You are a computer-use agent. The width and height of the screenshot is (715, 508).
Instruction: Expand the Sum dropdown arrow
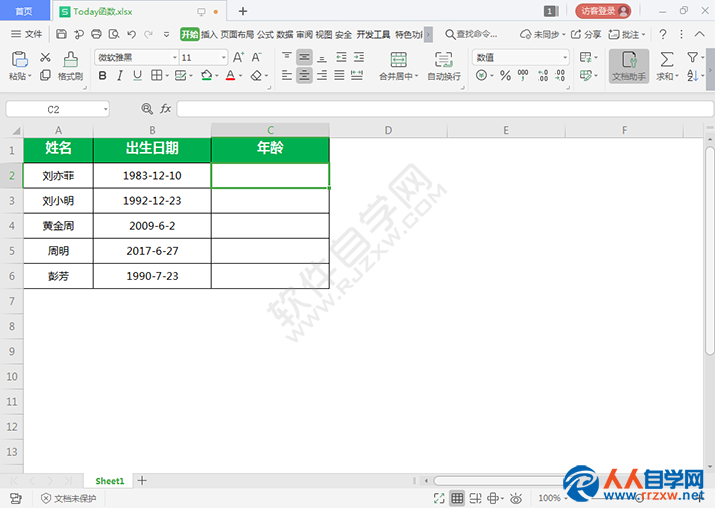pyautogui.click(x=677, y=76)
